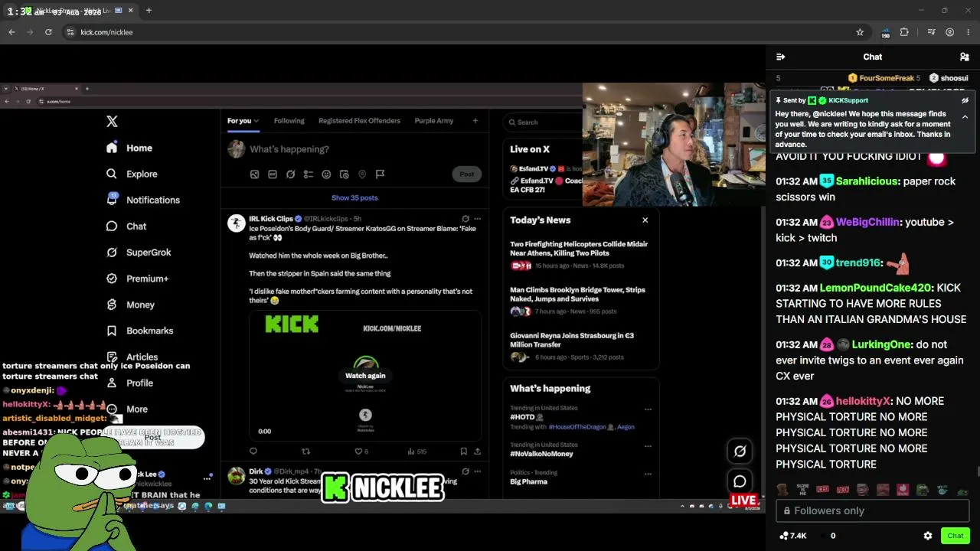The width and height of the screenshot is (980, 551).
Task: Open Money in the X sidebar
Action: point(131,305)
